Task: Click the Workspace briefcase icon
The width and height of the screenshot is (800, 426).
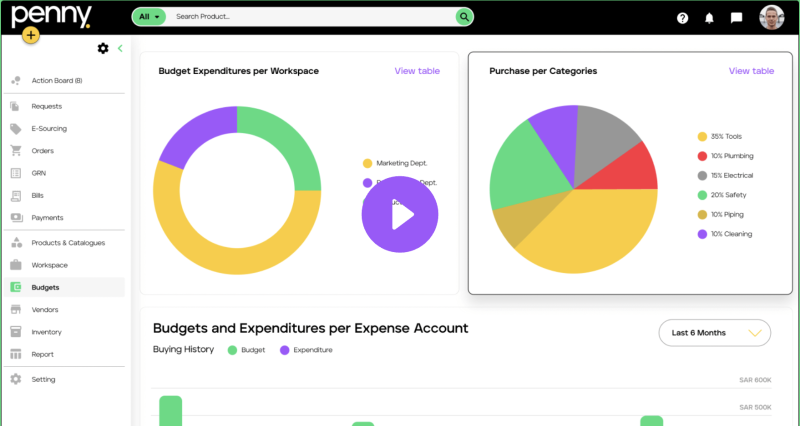Action: pos(16,265)
